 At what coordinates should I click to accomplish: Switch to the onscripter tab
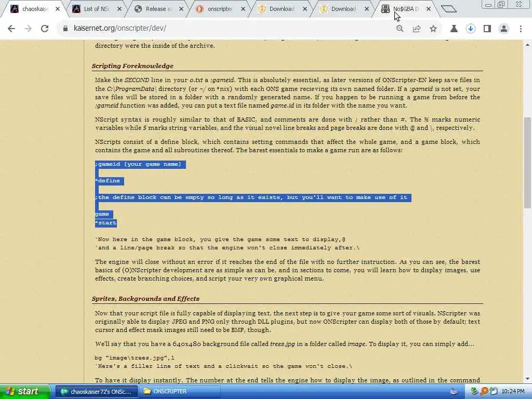pos(220,9)
